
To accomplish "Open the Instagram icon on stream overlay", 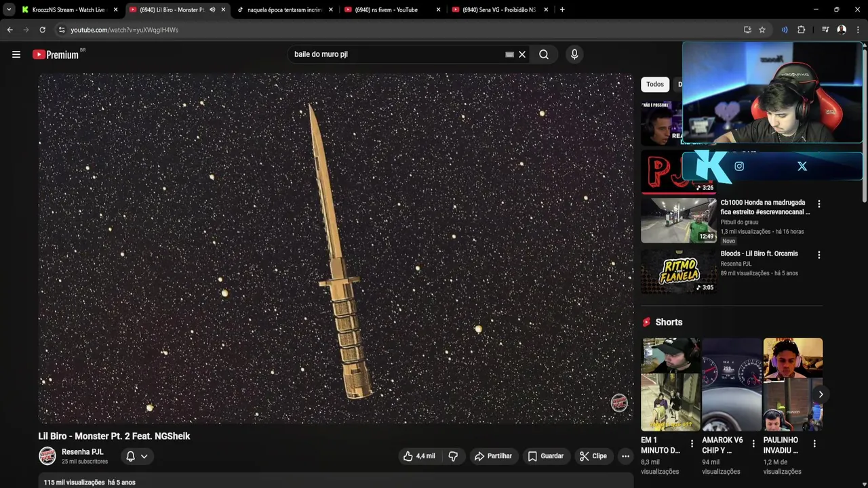I will coord(739,166).
